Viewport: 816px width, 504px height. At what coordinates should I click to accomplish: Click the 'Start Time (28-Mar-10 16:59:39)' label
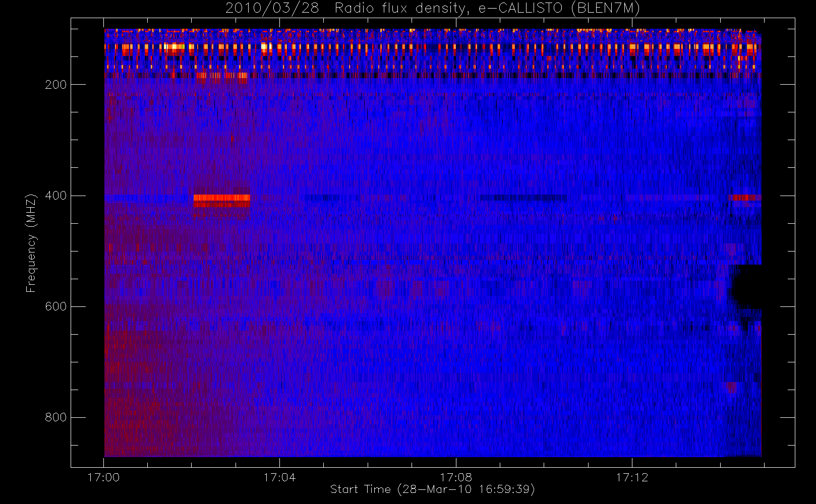pyautogui.click(x=432, y=489)
